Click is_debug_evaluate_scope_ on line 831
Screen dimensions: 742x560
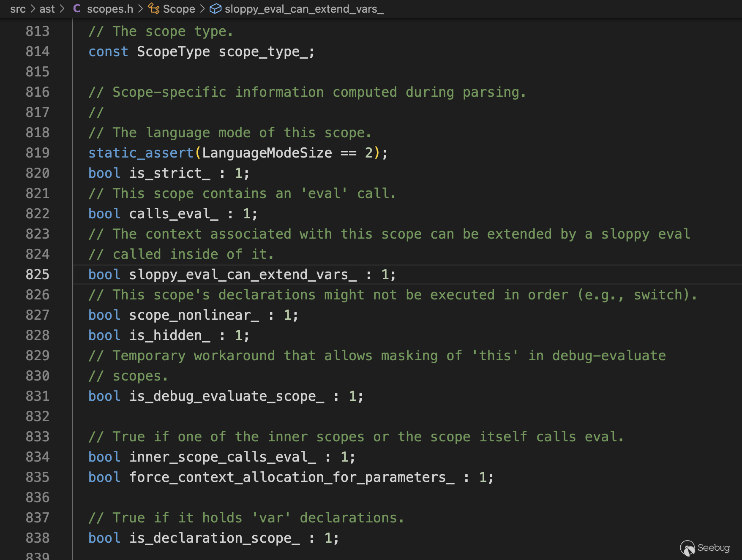(226, 396)
